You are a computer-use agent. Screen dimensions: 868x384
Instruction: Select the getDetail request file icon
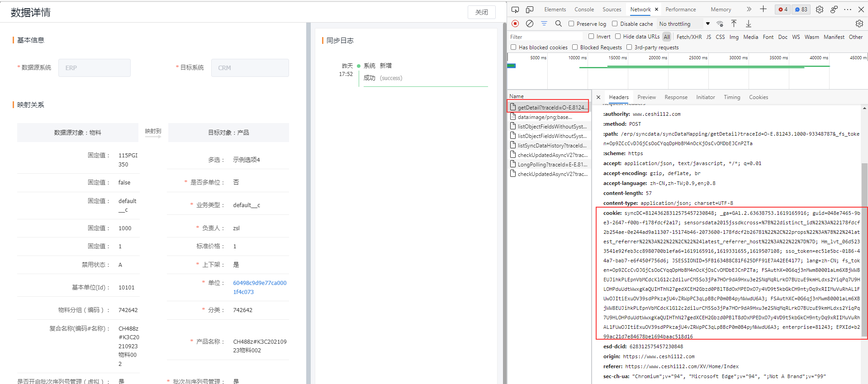click(x=513, y=107)
